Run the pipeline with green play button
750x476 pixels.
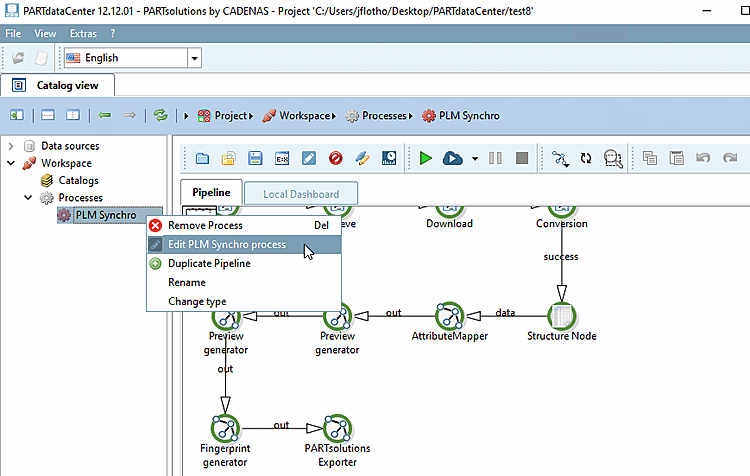[x=425, y=158]
